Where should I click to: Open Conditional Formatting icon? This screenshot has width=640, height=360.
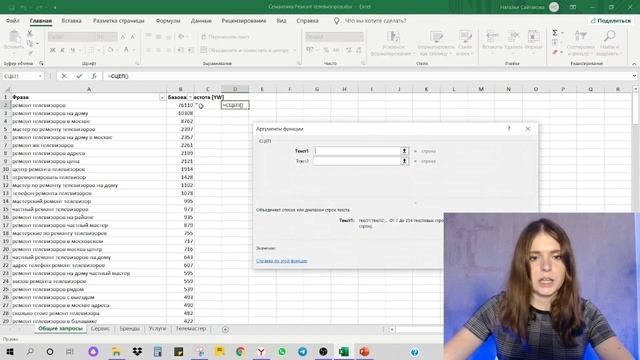393,37
